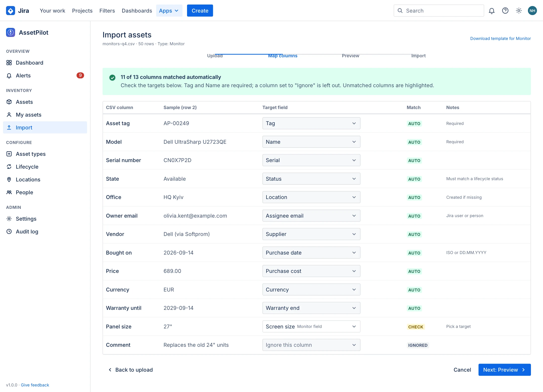Open Panel size target dropdown
Screen dimensions: 543x392
tap(311, 326)
